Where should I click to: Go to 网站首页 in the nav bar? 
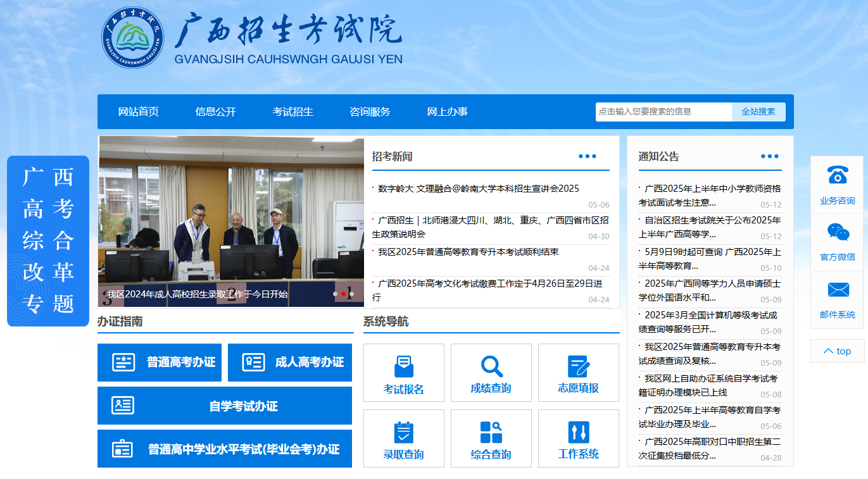(x=138, y=112)
